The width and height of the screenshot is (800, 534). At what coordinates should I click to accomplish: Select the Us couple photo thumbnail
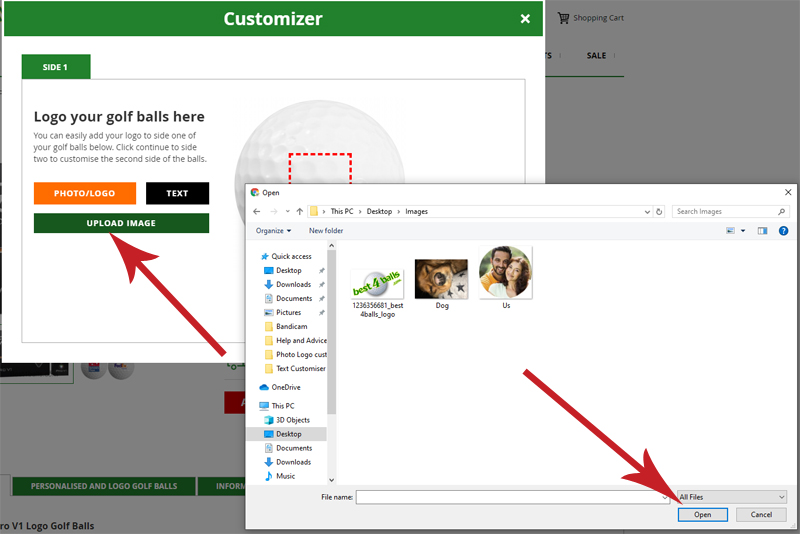[506, 274]
